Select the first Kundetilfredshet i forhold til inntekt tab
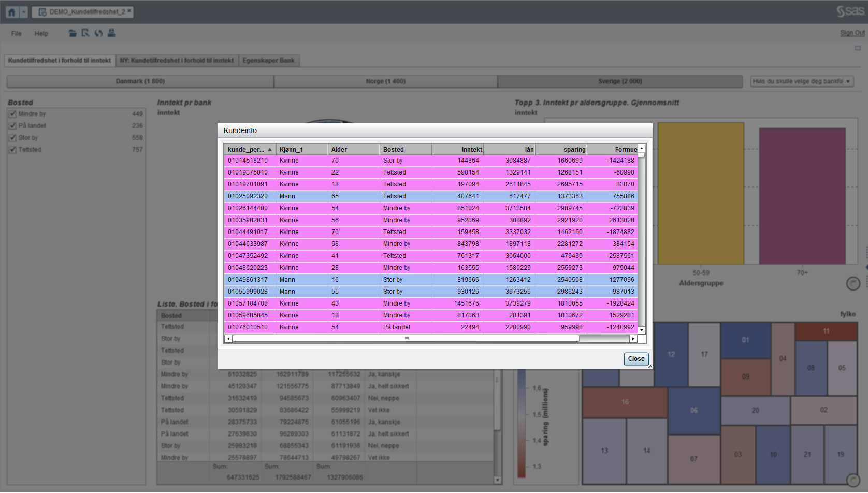The height and width of the screenshot is (493, 868). (x=60, y=61)
